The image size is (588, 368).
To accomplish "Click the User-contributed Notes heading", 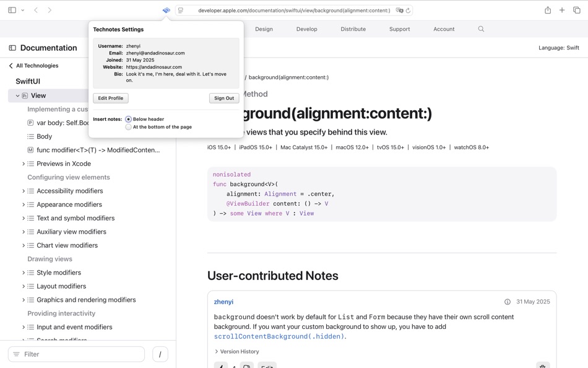I will [x=272, y=276].
